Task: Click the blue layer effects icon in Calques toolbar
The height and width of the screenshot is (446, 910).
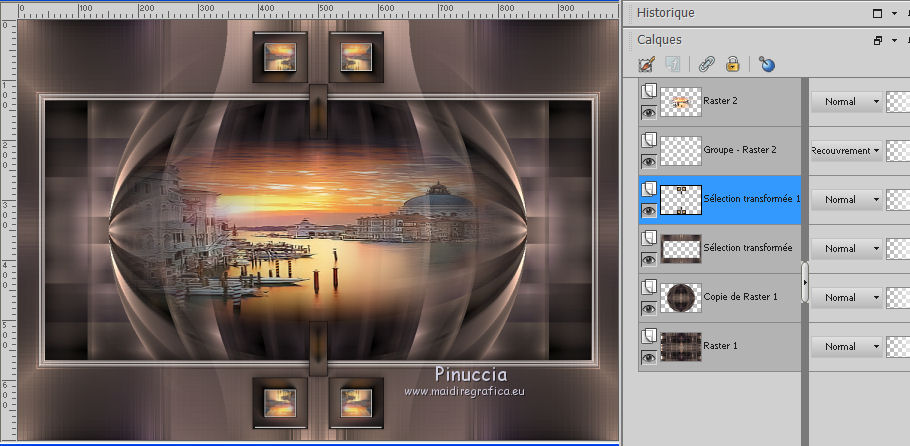Action: click(767, 65)
